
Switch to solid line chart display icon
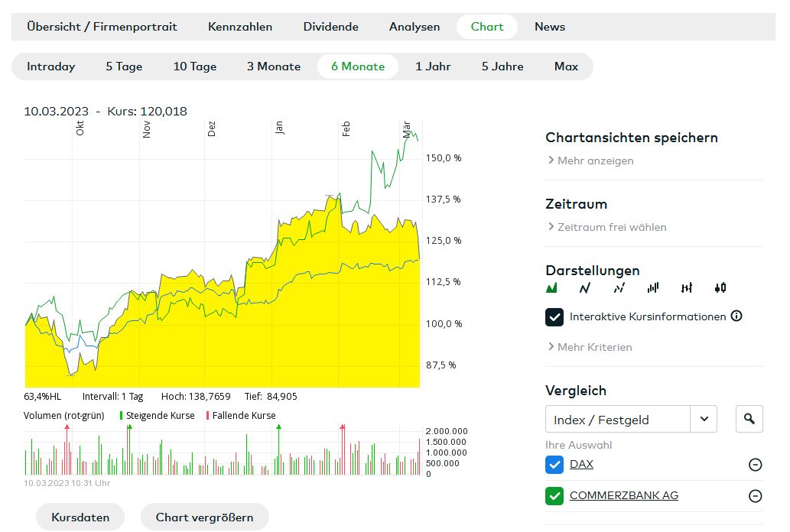tap(585, 288)
